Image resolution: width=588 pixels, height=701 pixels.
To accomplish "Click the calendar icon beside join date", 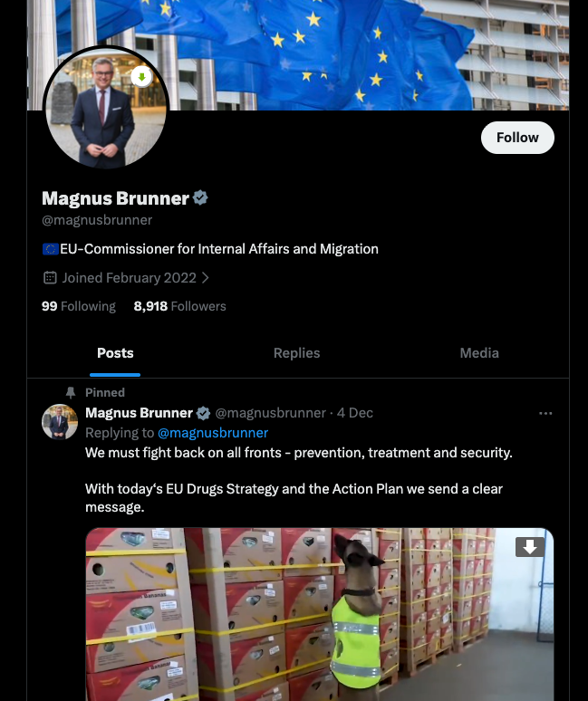I will tap(50, 278).
